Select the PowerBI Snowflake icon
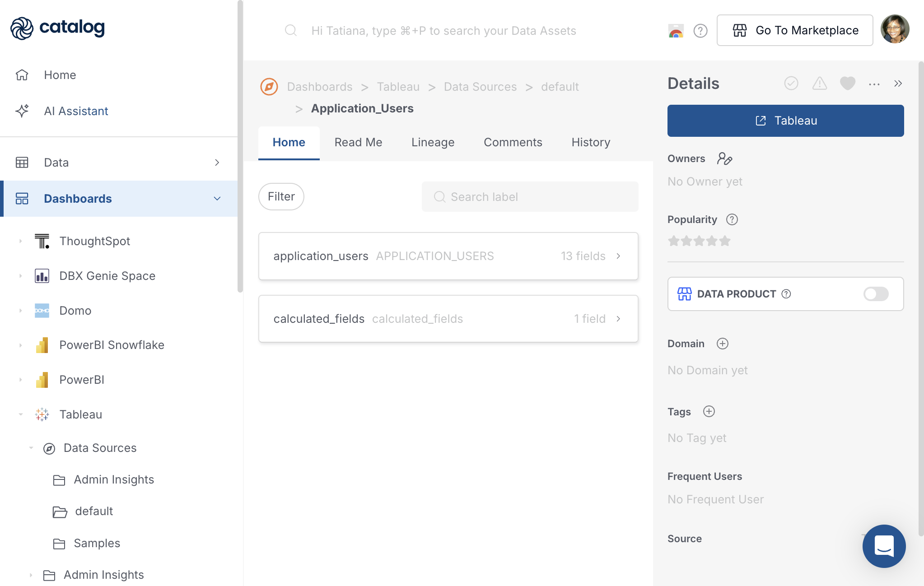The image size is (924, 586). 42,345
